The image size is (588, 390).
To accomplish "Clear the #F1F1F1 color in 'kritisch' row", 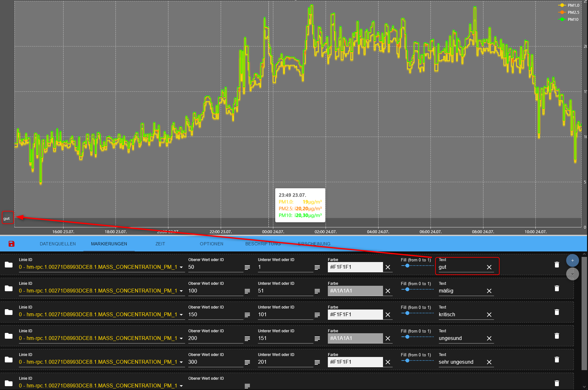I will [x=388, y=315].
